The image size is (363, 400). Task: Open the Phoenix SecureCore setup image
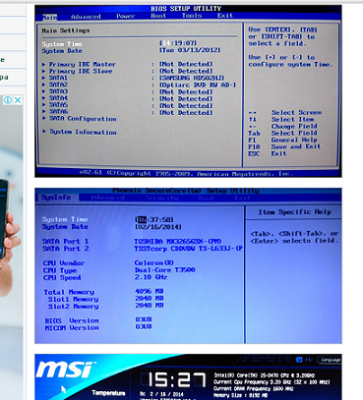(x=188, y=266)
